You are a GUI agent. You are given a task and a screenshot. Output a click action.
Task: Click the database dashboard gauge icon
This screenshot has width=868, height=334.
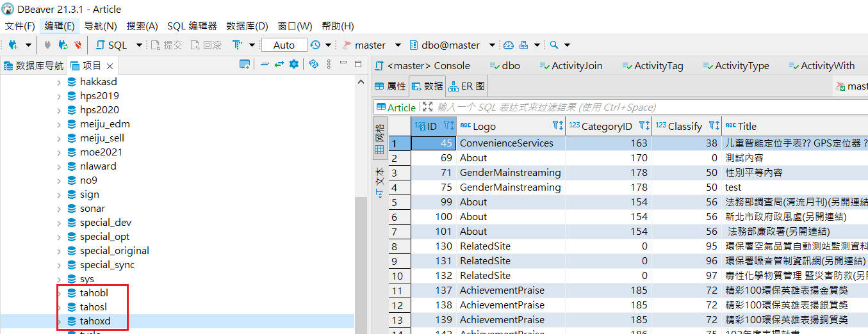(509, 45)
